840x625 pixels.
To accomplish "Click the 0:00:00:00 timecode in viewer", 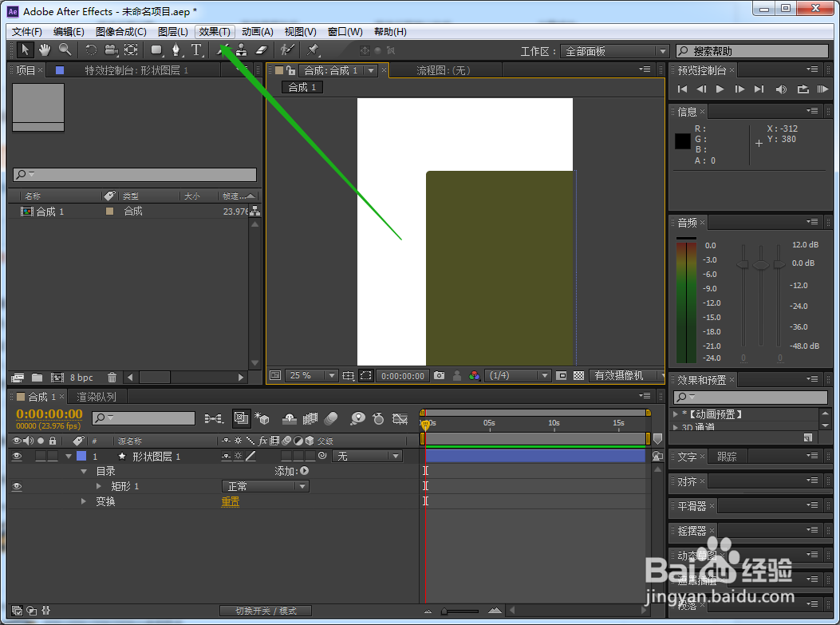I will tap(403, 376).
